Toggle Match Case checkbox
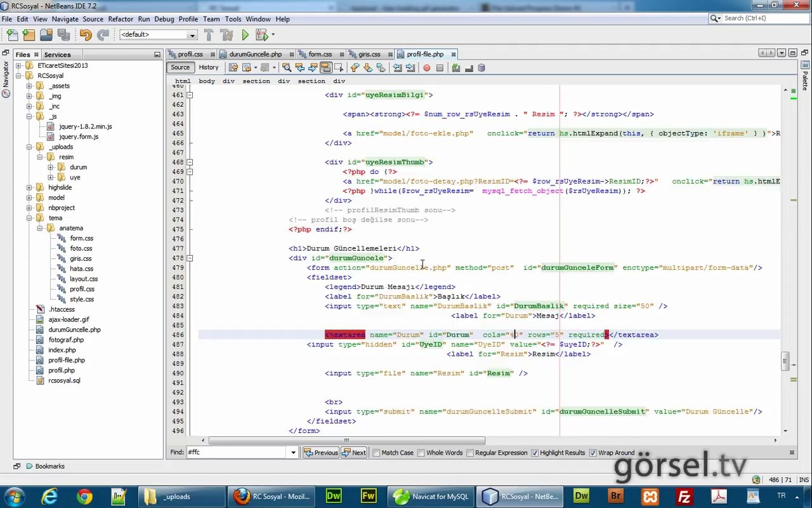812x508 pixels. pos(376,453)
